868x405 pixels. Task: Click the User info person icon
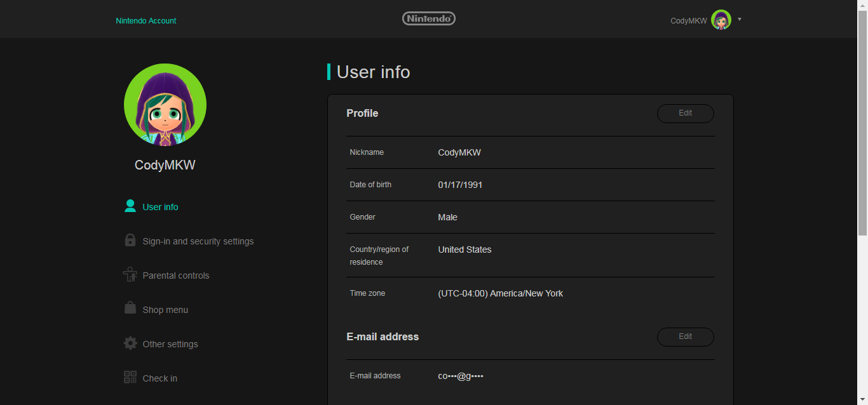(x=130, y=206)
